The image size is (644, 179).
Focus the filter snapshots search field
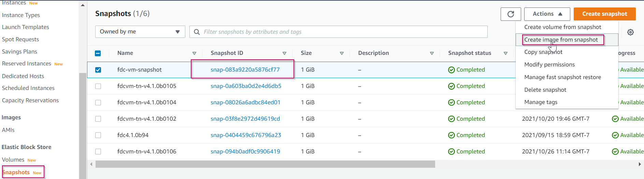pos(341,32)
